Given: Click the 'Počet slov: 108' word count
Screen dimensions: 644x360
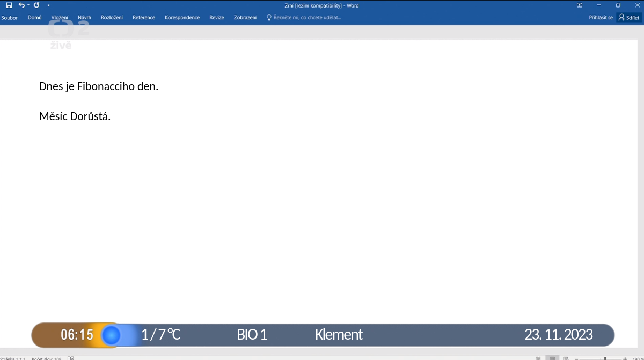Looking at the screenshot, I should pyautogui.click(x=46, y=358).
